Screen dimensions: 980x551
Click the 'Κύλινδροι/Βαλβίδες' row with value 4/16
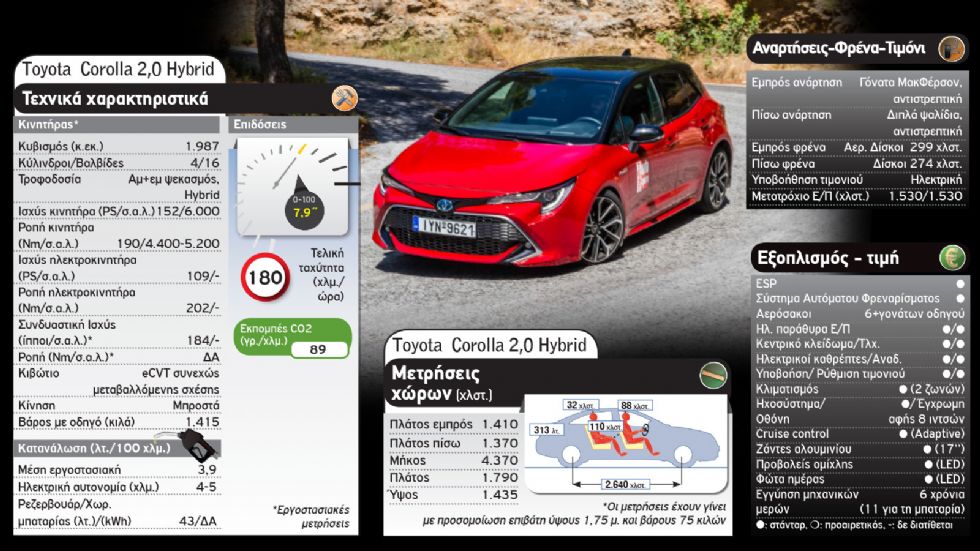click(x=118, y=162)
